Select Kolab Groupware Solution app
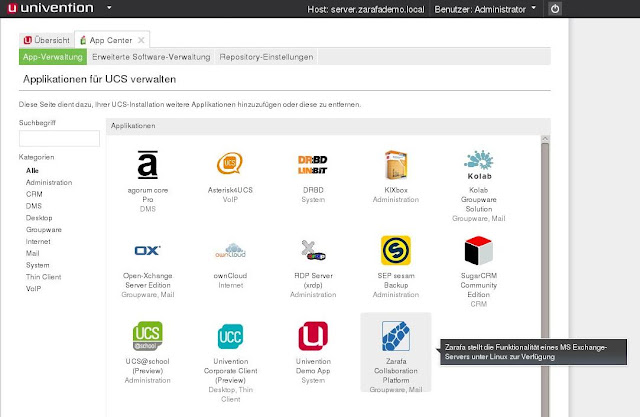 click(x=478, y=186)
